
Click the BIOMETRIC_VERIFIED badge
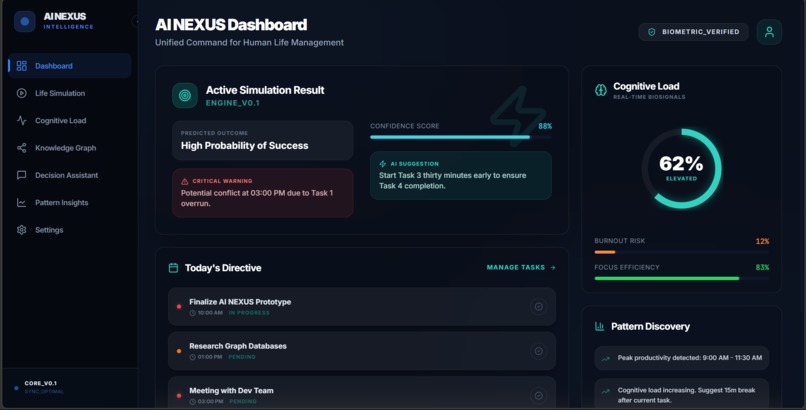[x=693, y=32]
